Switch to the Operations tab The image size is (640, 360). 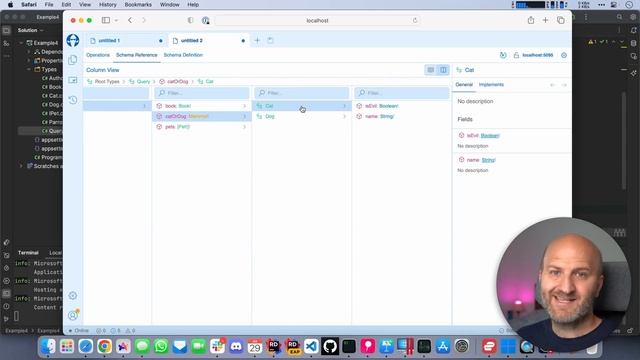(98, 55)
